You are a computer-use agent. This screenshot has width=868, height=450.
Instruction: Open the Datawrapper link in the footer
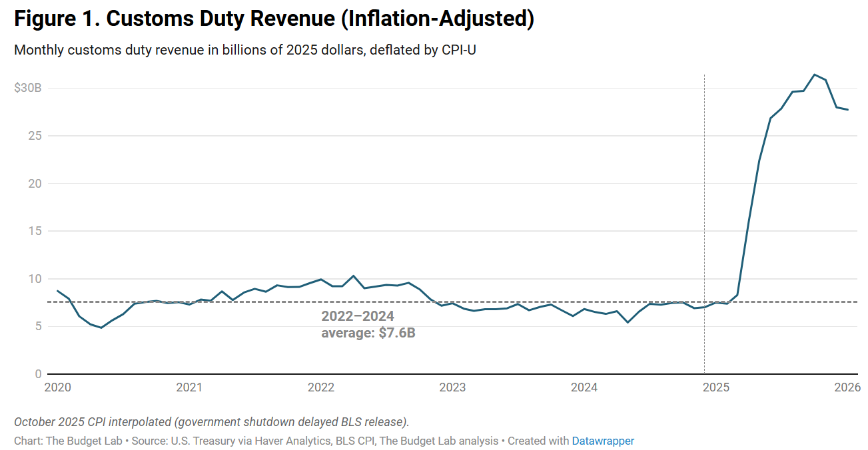[603, 441]
